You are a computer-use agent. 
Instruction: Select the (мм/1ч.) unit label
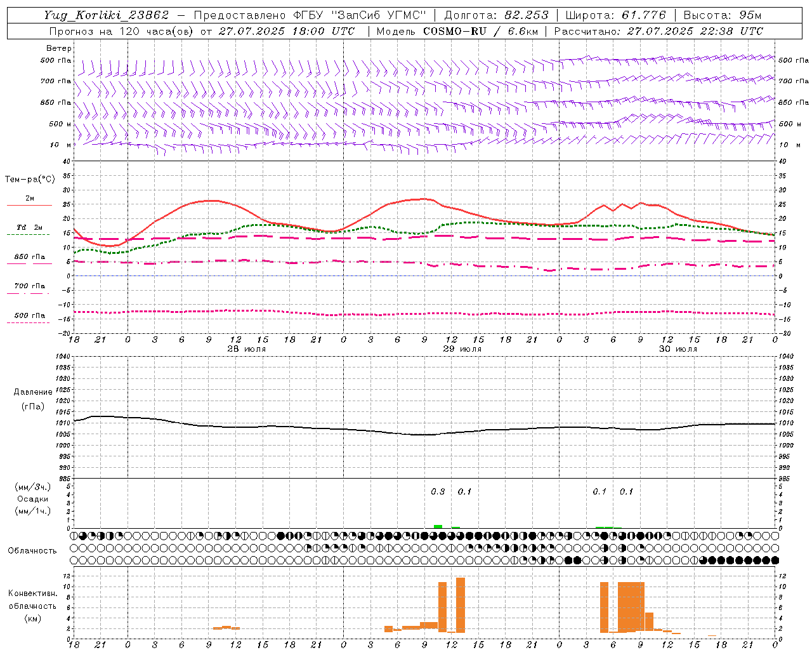tap(33, 511)
